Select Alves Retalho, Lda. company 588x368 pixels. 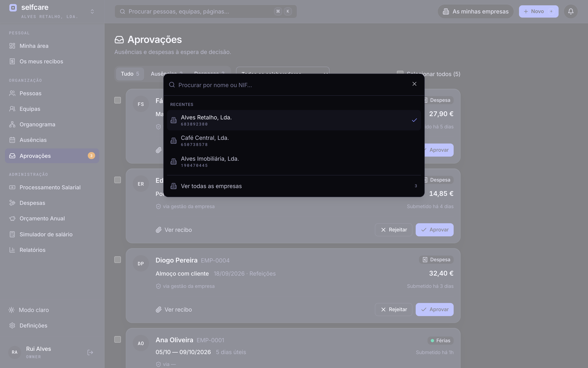click(294, 120)
